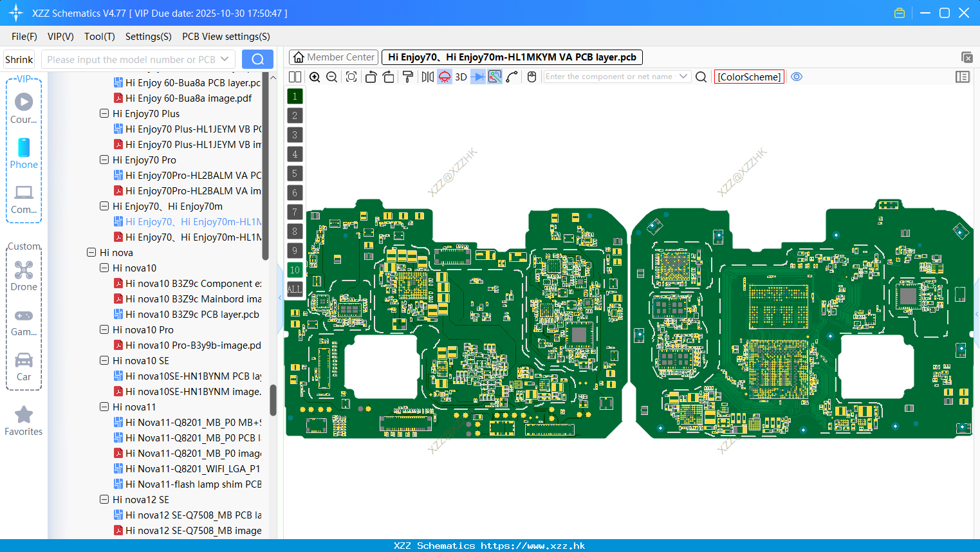Collapse the Hi nova10 folder

click(104, 268)
